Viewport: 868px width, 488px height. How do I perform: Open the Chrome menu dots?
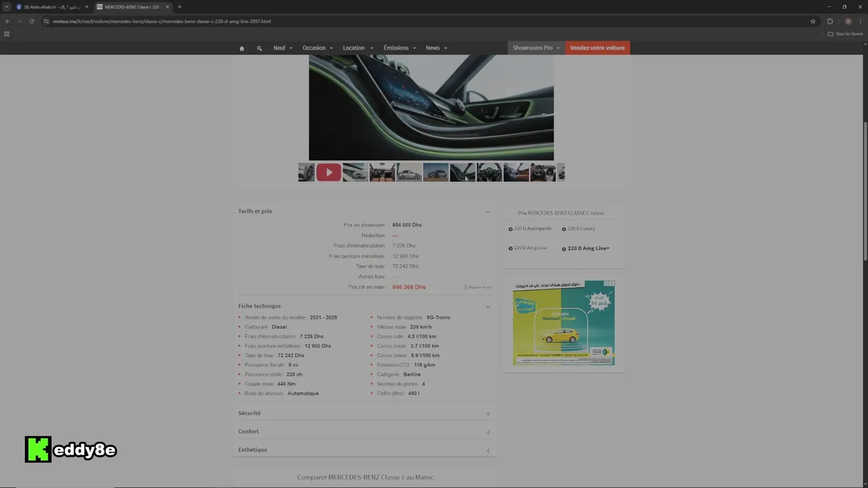coord(860,21)
